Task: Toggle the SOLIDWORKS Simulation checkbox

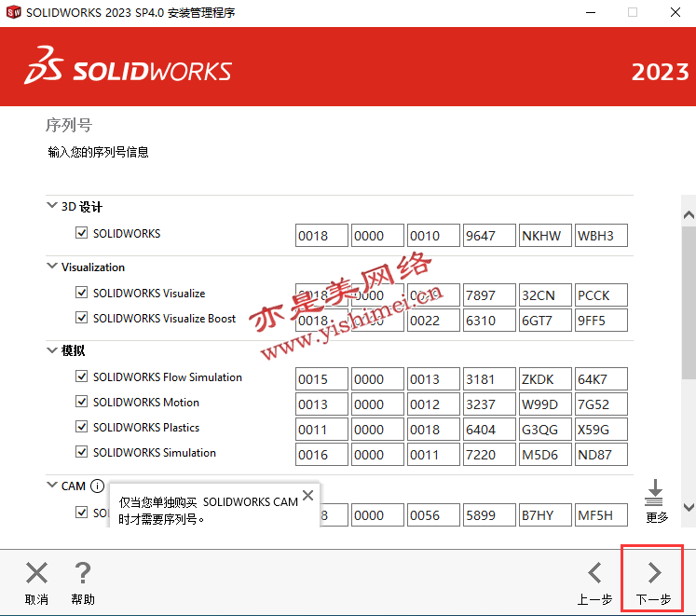Action: tap(81, 452)
